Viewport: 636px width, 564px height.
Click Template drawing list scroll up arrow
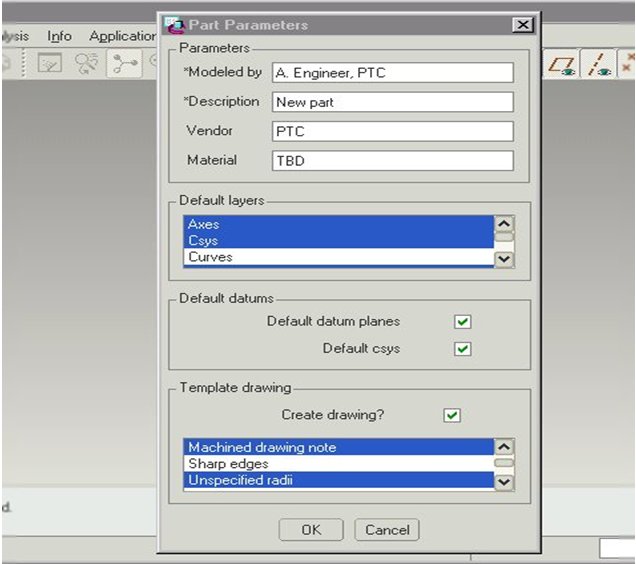tap(504, 447)
